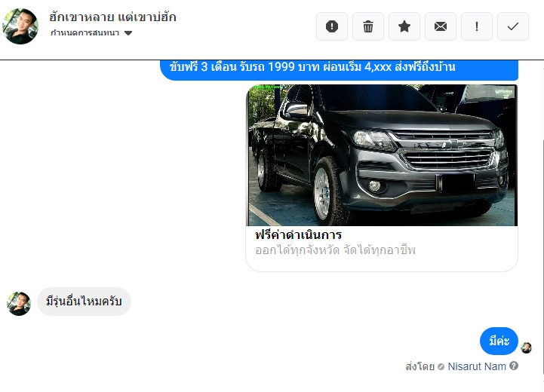Open sender link Nisarut Nam

pyautogui.click(x=477, y=366)
